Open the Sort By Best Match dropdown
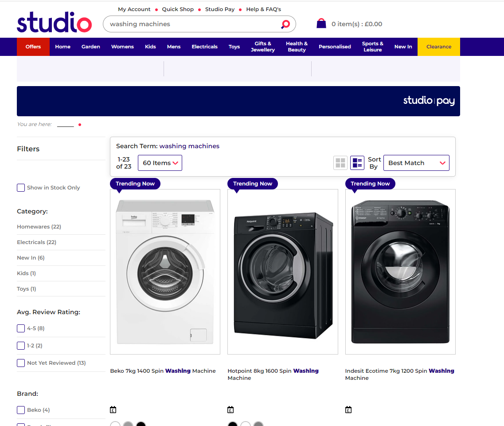The height and width of the screenshot is (426, 504). (x=416, y=163)
